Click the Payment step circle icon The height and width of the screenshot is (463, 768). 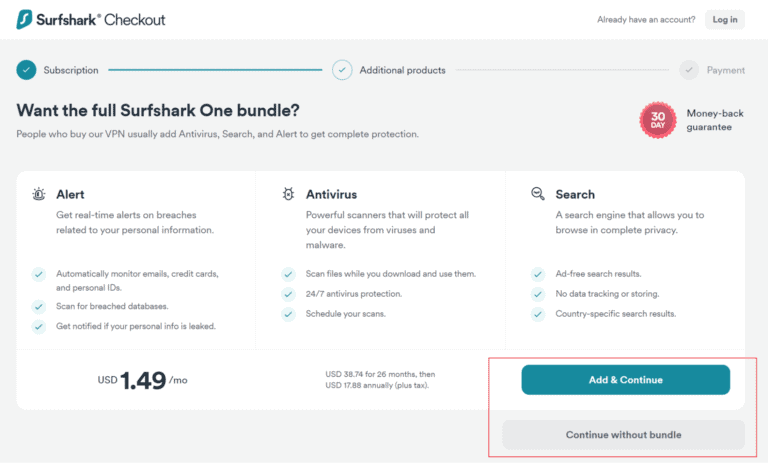tap(688, 70)
